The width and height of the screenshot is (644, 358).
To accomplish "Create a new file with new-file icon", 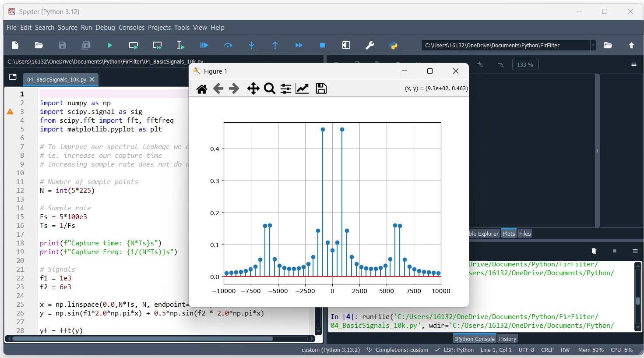I will (15, 45).
